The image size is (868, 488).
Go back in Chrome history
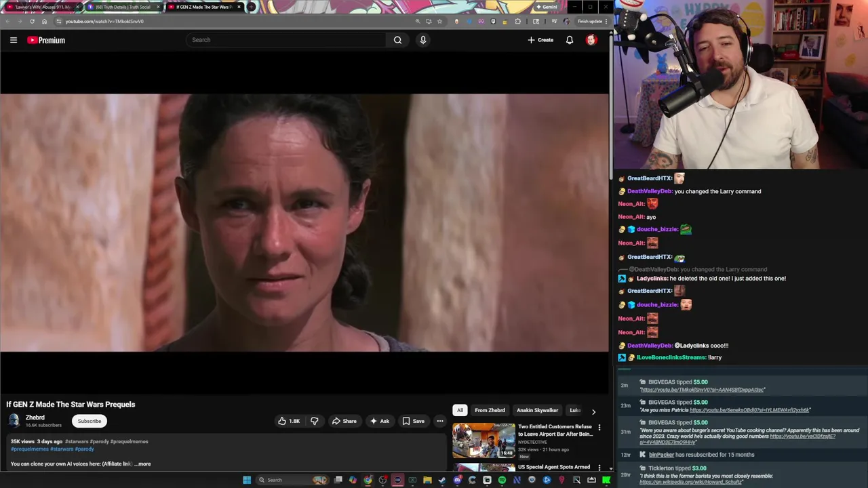(7, 21)
